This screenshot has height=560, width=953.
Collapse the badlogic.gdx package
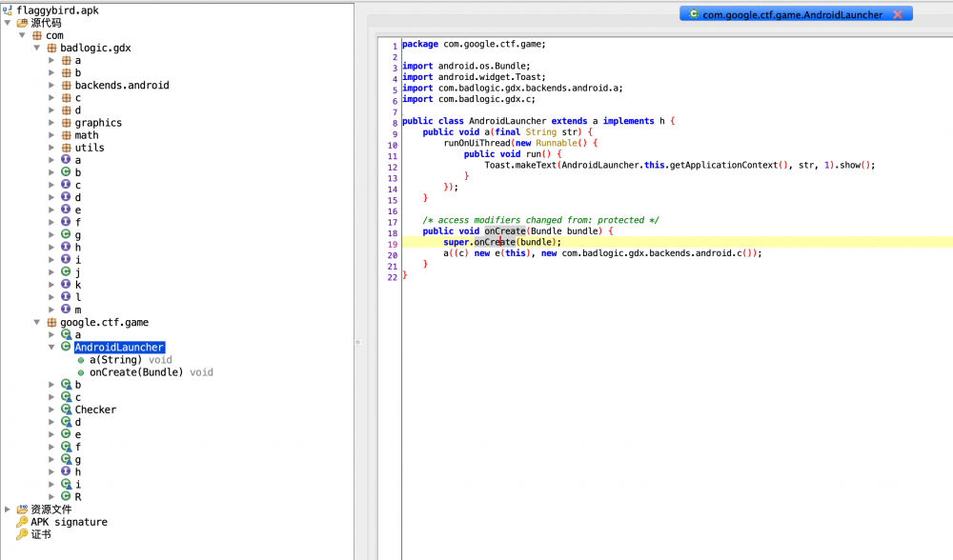[x=37, y=48]
